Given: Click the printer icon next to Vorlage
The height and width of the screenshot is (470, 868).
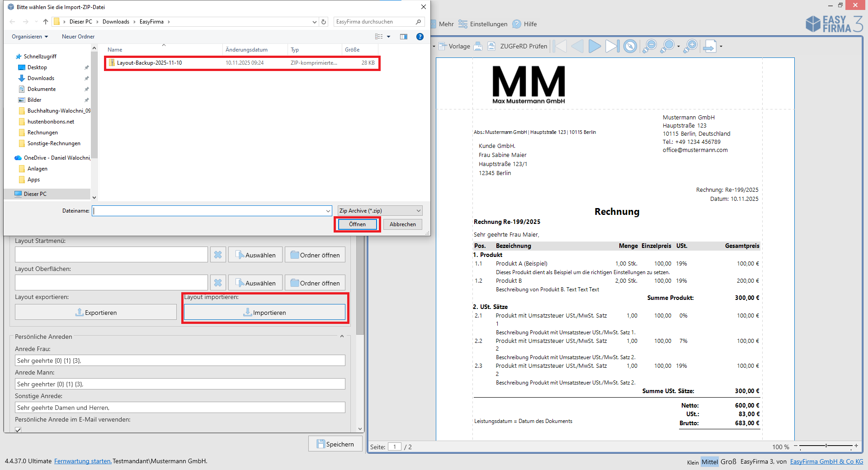Looking at the screenshot, I should [478, 46].
